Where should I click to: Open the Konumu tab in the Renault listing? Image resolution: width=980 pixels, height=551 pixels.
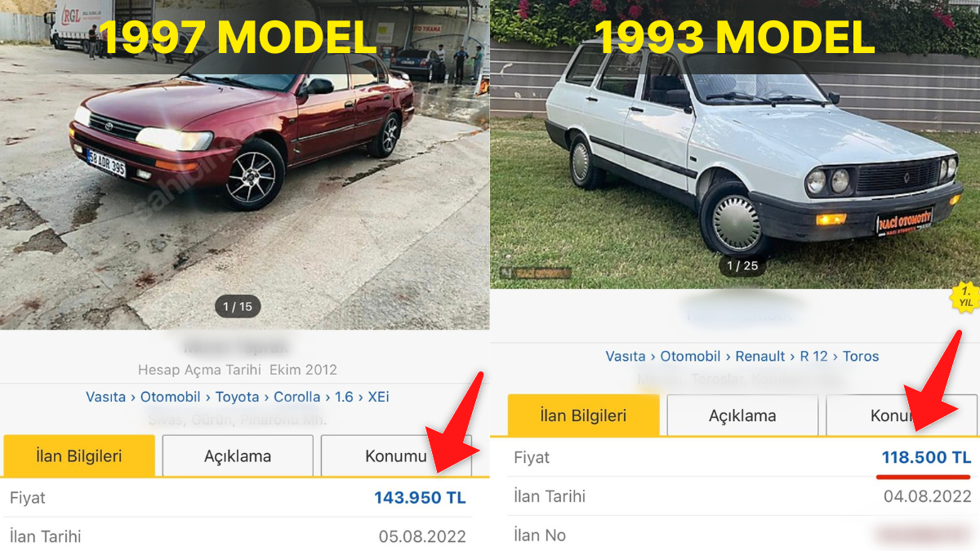tap(902, 415)
